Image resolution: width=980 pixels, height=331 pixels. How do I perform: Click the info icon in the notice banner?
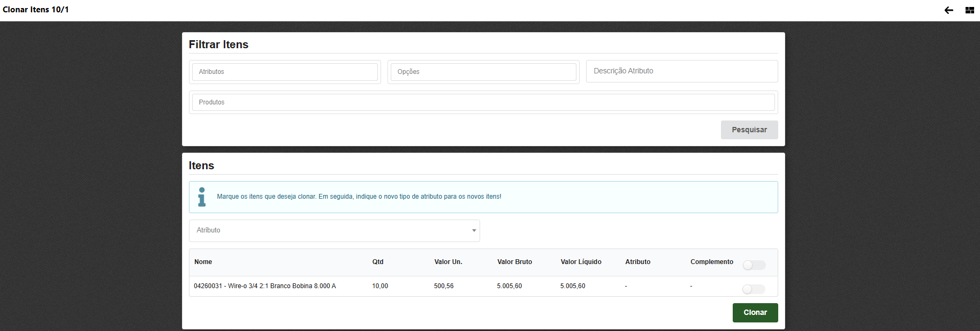(x=202, y=197)
